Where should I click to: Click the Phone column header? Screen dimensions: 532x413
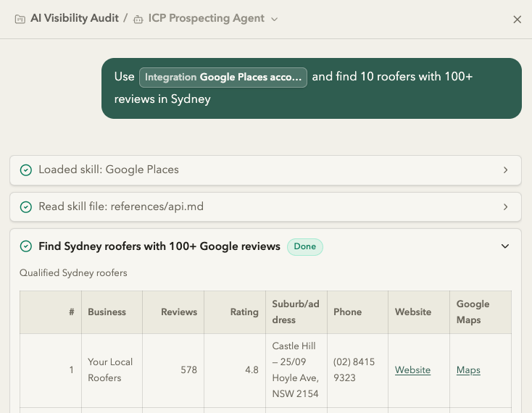pyautogui.click(x=357, y=312)
